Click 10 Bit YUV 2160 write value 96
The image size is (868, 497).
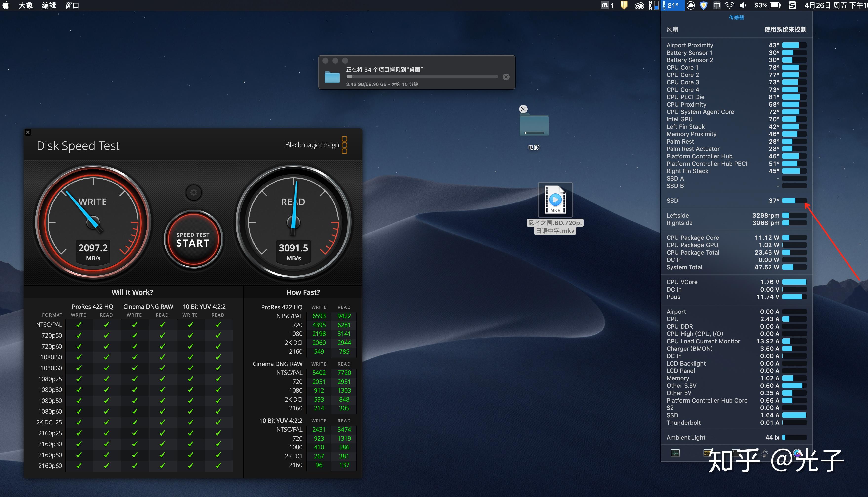(x=319, y=465)
